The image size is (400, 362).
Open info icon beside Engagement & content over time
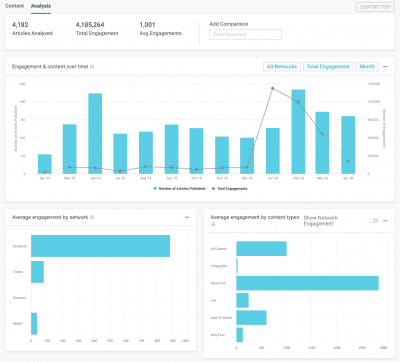coord(92,67)
